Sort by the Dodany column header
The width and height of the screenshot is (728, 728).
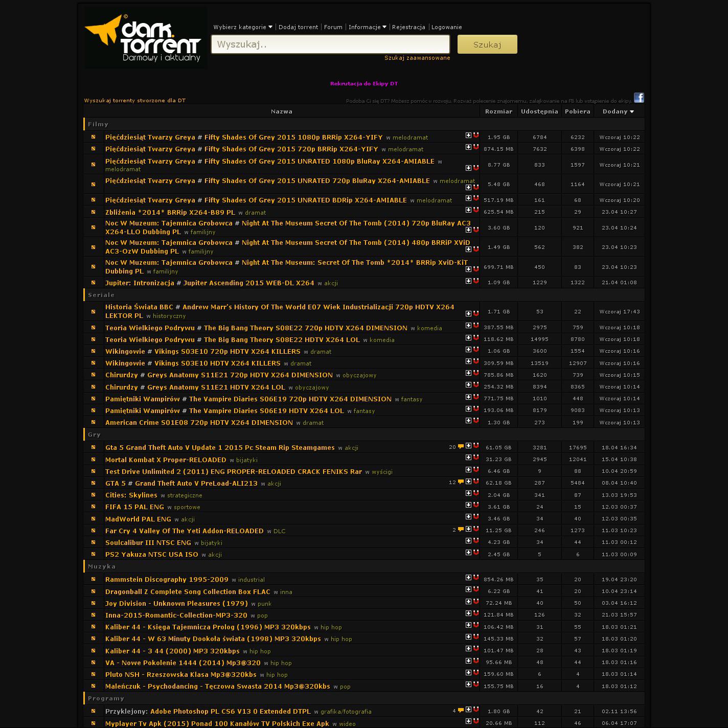(x=618, y=111)
